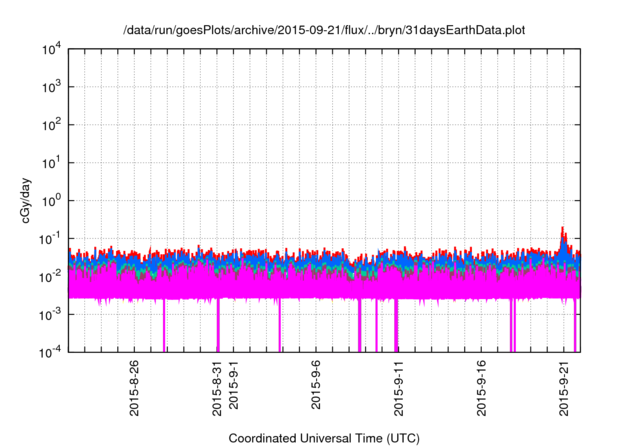Click the 10^-1 y-axis tick label
Screen dimensions: 640x448
coord(51,239)
